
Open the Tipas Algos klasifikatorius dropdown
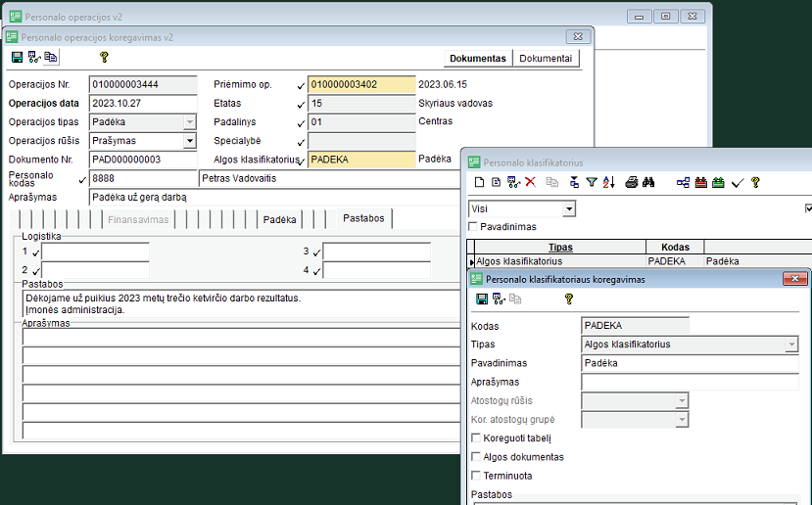(791, 344)
